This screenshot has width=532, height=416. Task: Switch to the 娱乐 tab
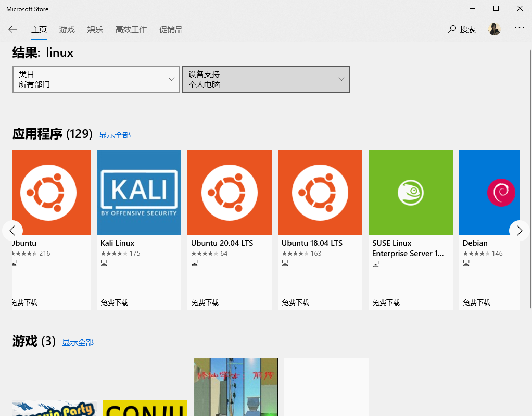tap(95, 30)
